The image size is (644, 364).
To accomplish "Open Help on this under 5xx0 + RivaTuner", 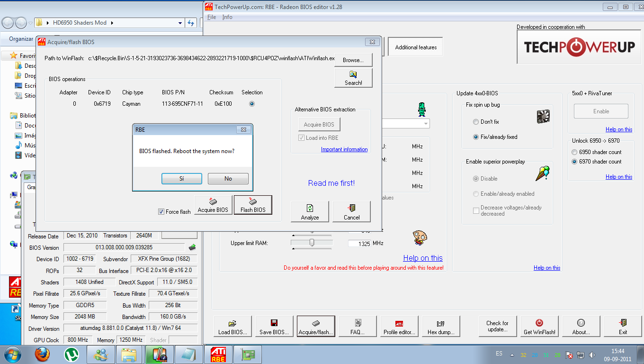I will [619, 129].
